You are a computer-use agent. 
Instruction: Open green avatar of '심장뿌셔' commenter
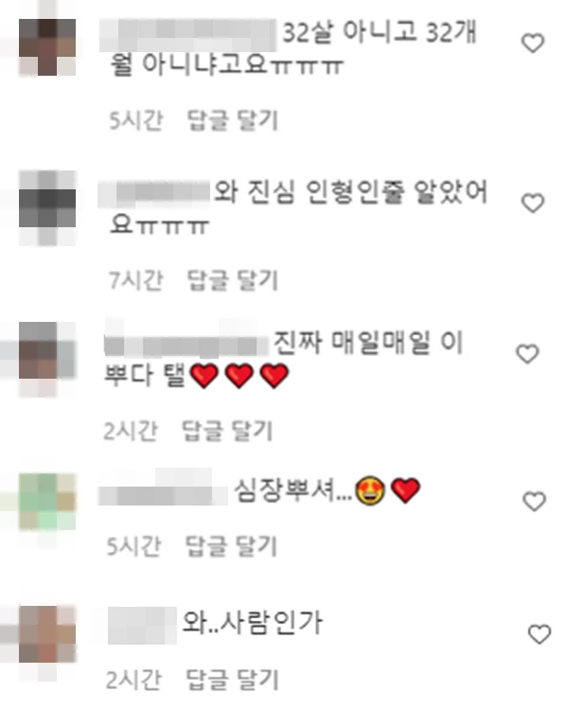(x=47, y=502)
